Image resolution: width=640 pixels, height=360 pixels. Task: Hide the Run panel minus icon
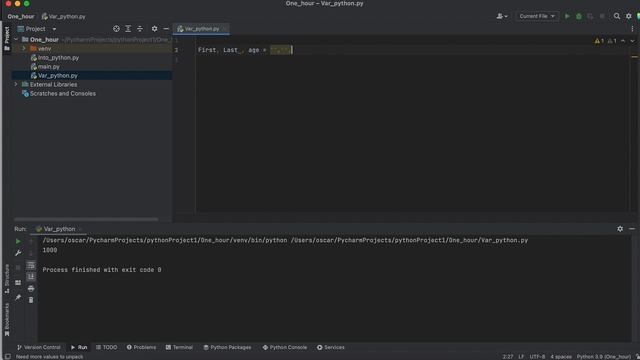coord(632,229)
